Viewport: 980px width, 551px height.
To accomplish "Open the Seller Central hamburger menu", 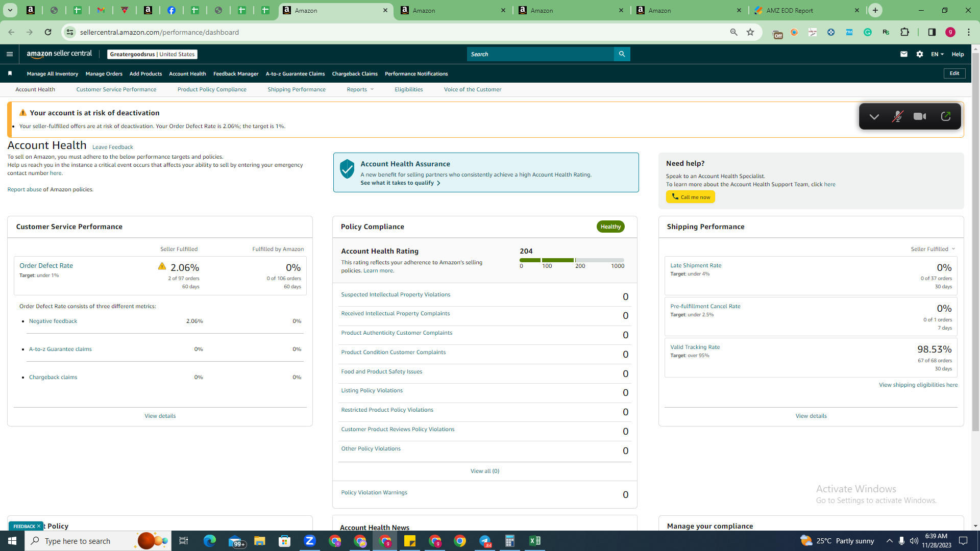I will click(10, 54).
